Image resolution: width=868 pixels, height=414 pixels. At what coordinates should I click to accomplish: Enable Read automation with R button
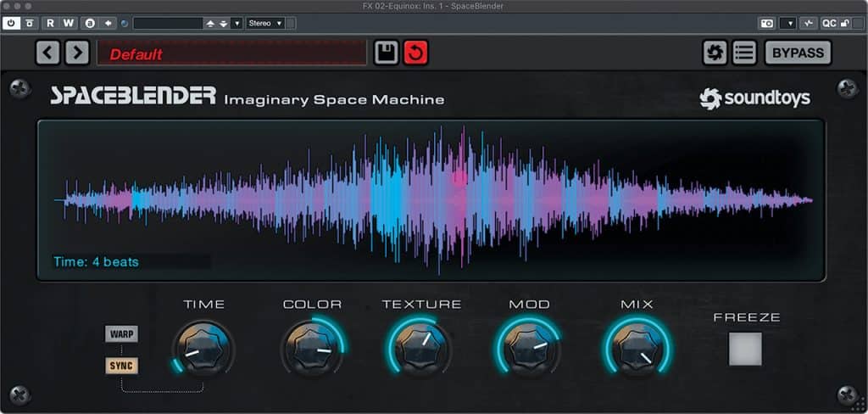[50, 23]
